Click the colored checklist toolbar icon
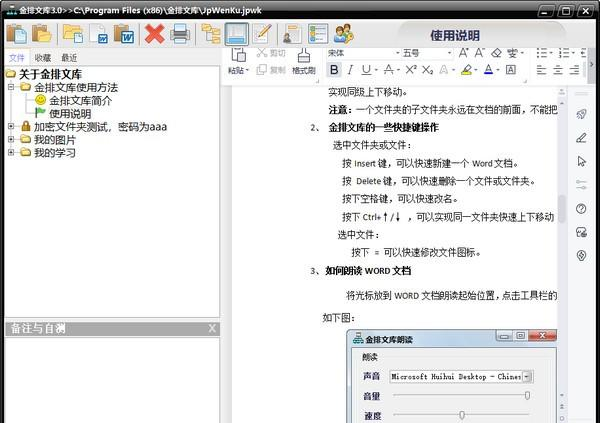Image resolution: width=600 pixels, height=423 pixels. (x=318, y=34)
